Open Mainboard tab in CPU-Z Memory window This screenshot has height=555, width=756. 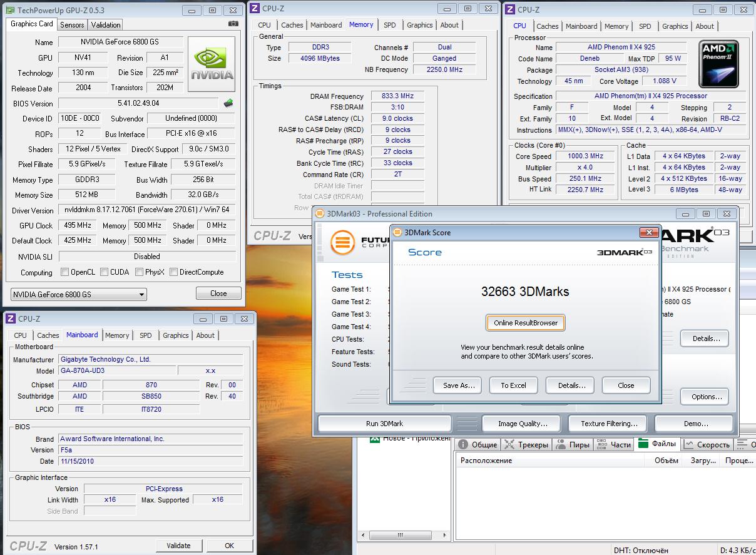click(x=327, y=25)
